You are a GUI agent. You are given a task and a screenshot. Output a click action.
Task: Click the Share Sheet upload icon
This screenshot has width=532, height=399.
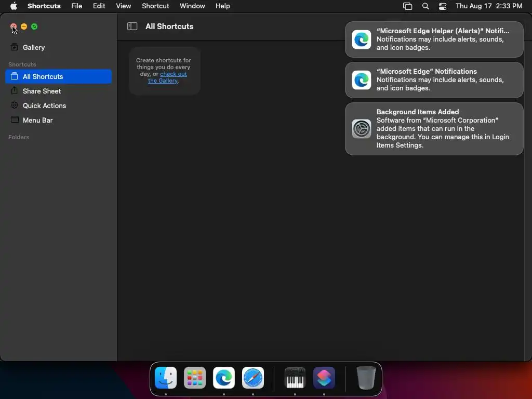coord(14,90)
